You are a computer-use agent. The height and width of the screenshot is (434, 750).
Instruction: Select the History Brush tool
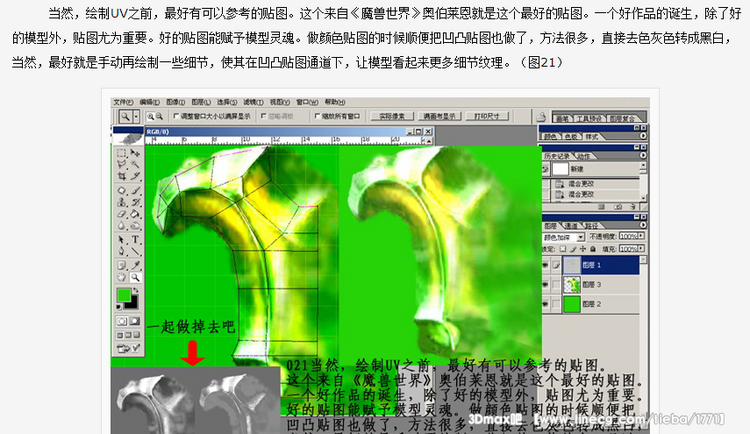[135, 202]
